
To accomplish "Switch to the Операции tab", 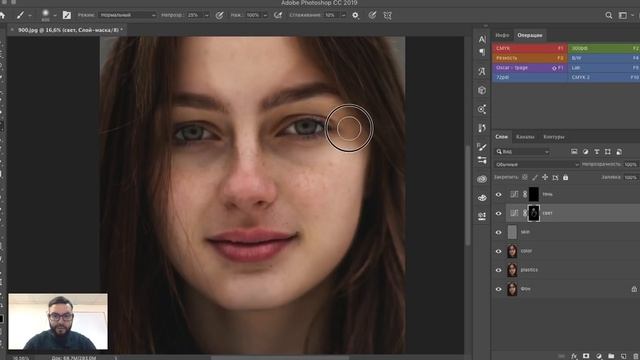I will pos(530,36).
